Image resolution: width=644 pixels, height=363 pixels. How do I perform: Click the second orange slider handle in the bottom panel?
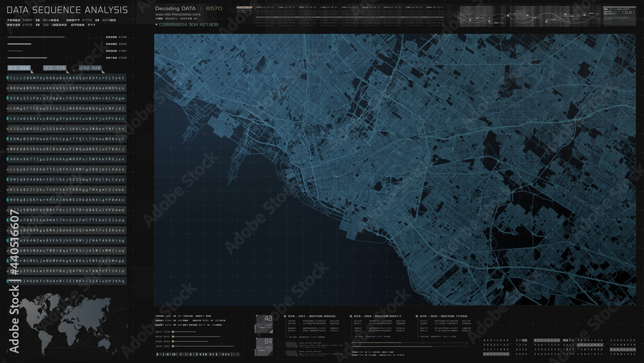(173, 337)
